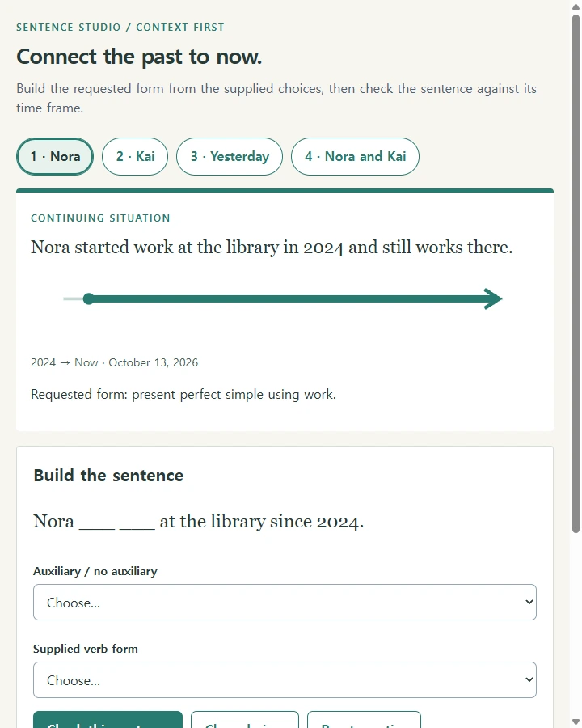Click the arrowhead at the timeline's end
Image resolution: width=582 pixels, height=728 pixels.
493,299
